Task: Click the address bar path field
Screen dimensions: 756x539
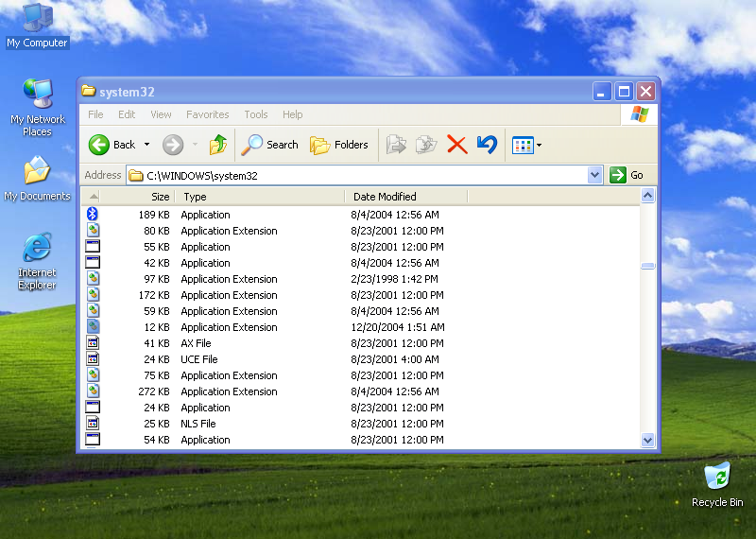Action: (x=357, y=175)
